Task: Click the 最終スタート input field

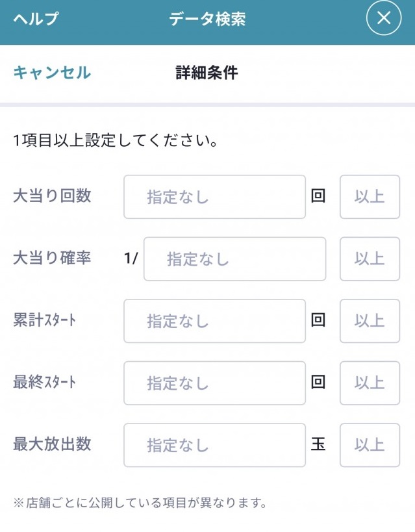Action: point(214,383)
